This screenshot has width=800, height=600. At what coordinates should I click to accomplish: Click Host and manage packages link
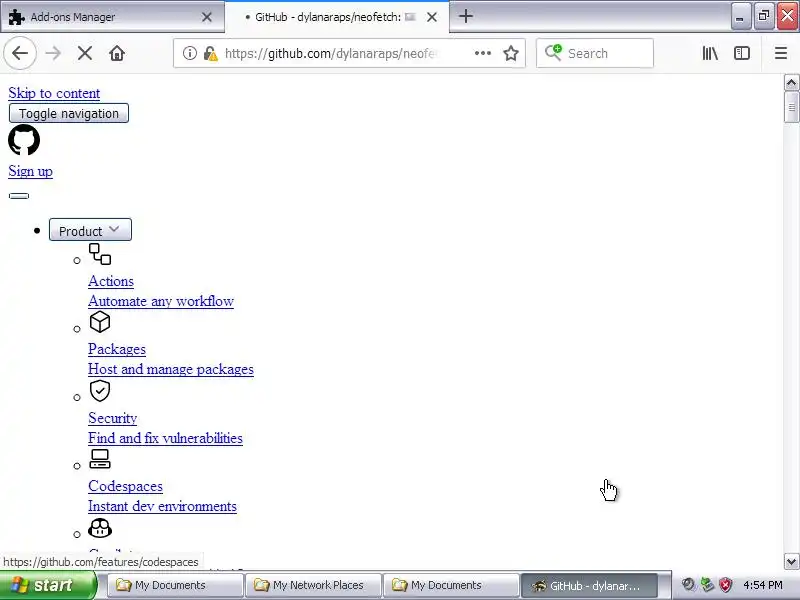[x=171, y=369]
